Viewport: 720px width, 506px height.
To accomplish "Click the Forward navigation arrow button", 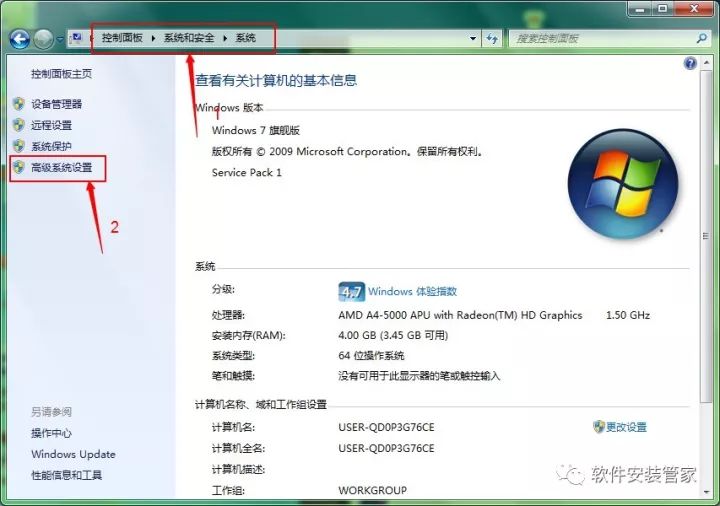I will pos(43,39).
